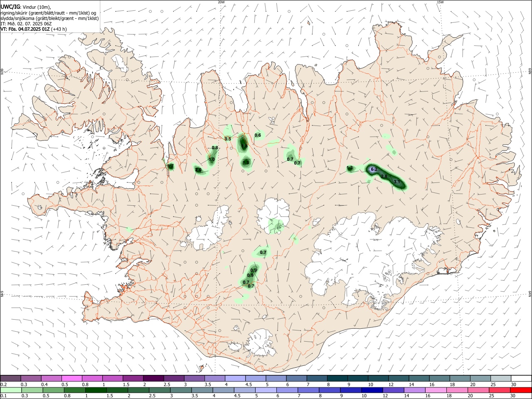Viewport: 532px width, 399px height.
Task: Click the '1.5' tick label under upper legend
Action: click(126, 384)
